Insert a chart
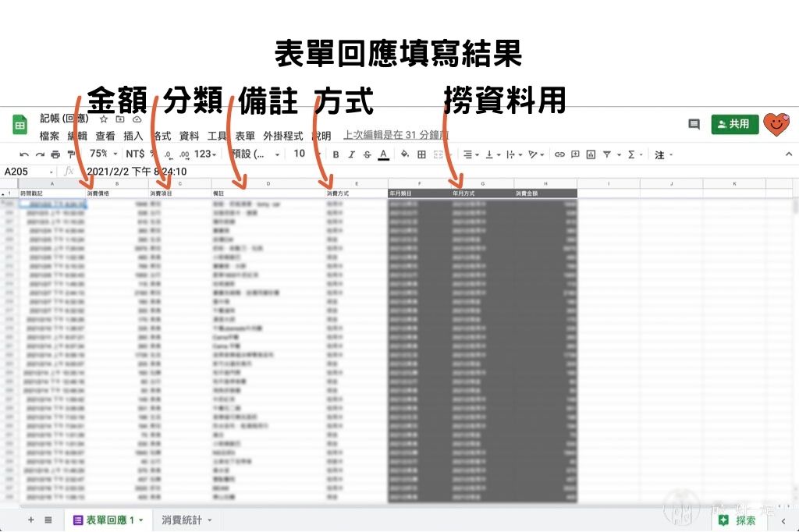The width and height of the screenshot is (799, 532). (x=591, y=154)
